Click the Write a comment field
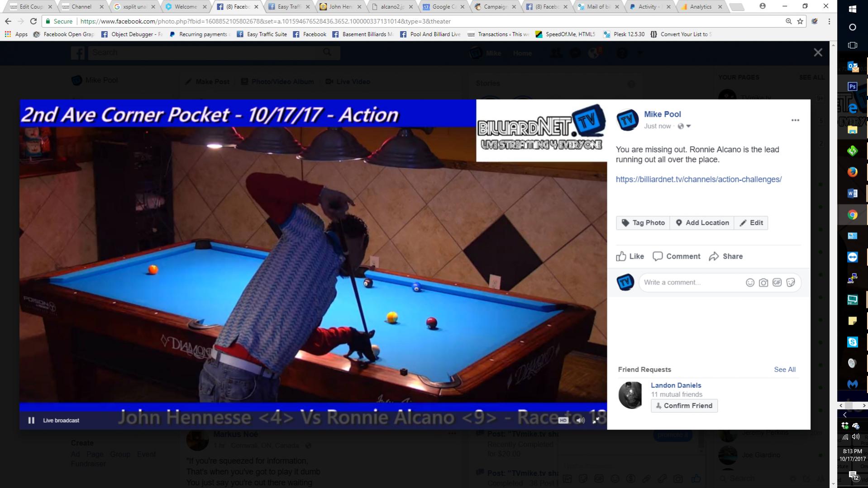868x488 pixels. [x=690, y=283]
